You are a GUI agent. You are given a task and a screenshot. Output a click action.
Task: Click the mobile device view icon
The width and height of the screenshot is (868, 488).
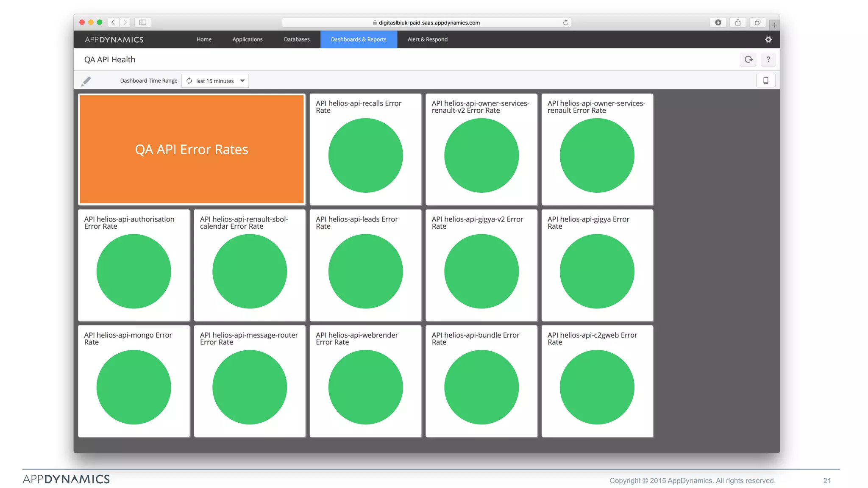point(765,80)
